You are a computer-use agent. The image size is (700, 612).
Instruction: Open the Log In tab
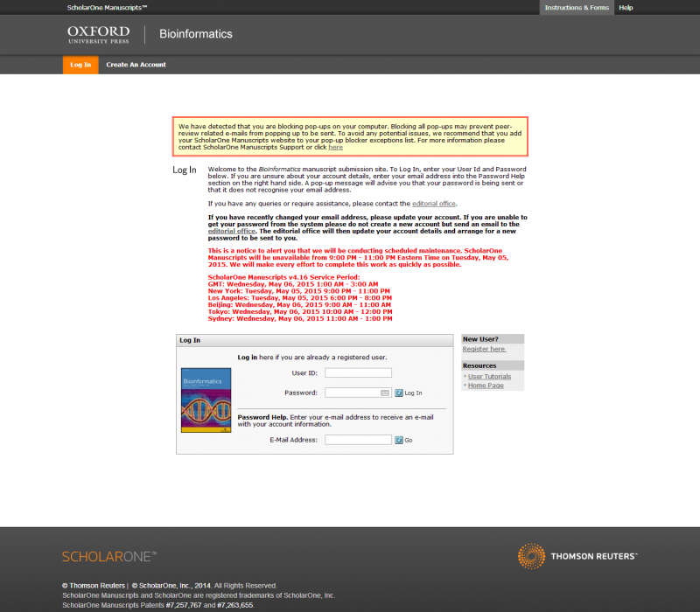[x=80, y=65]
